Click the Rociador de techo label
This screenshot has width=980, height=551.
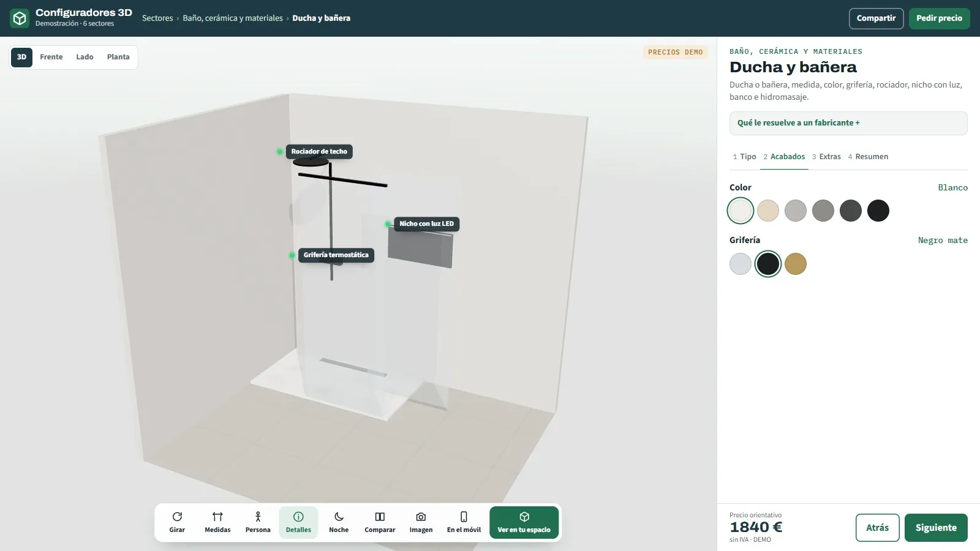pyautogui.click(x=319, y=152)
